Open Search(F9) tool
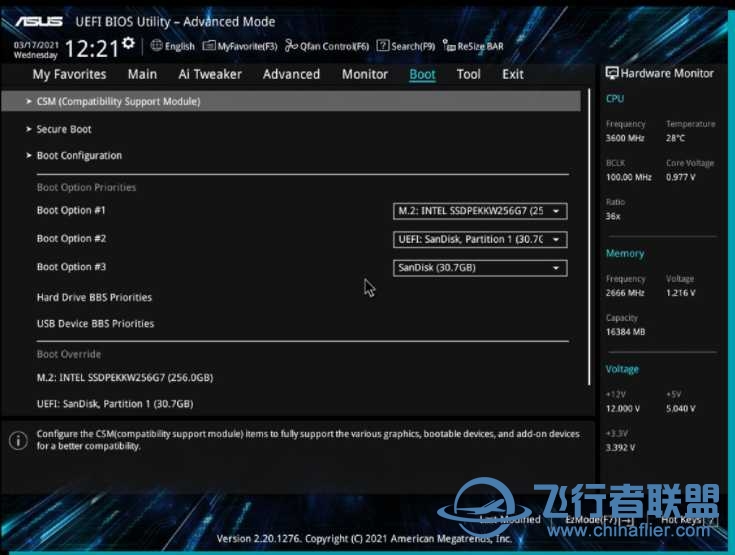 (x=406, y=46)
